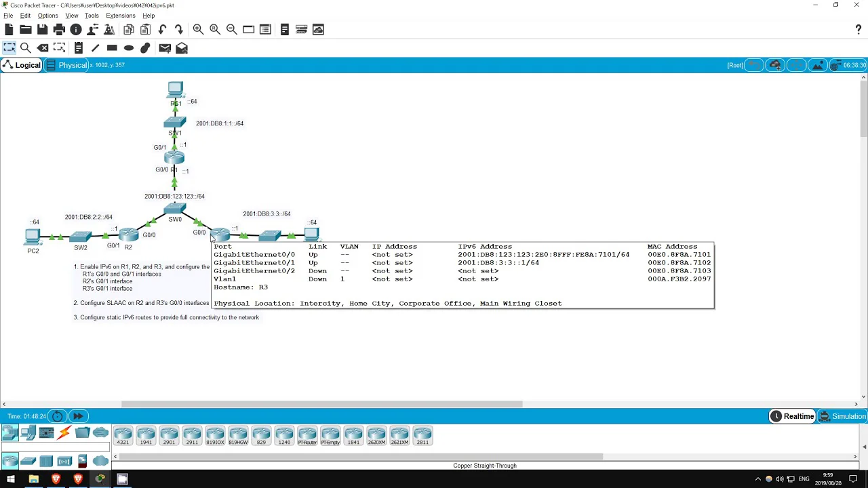Image resolution: width=868 pixels, height=488 pixels.
Task: Pick the 2911 router model
Action: (x=192, y=436)
